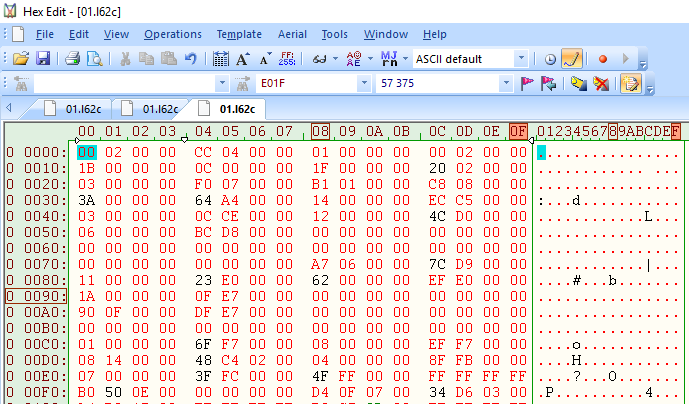Open the View menu

pos(116,34)
